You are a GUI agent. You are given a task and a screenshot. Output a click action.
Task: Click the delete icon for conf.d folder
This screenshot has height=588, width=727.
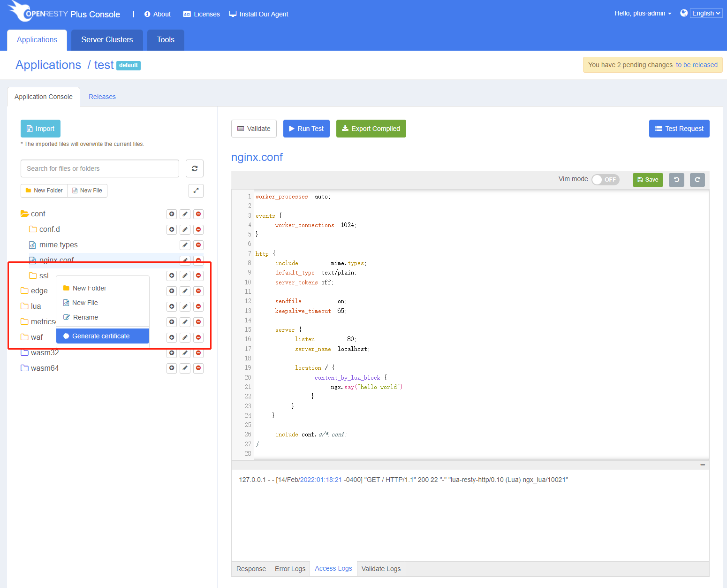198,229
